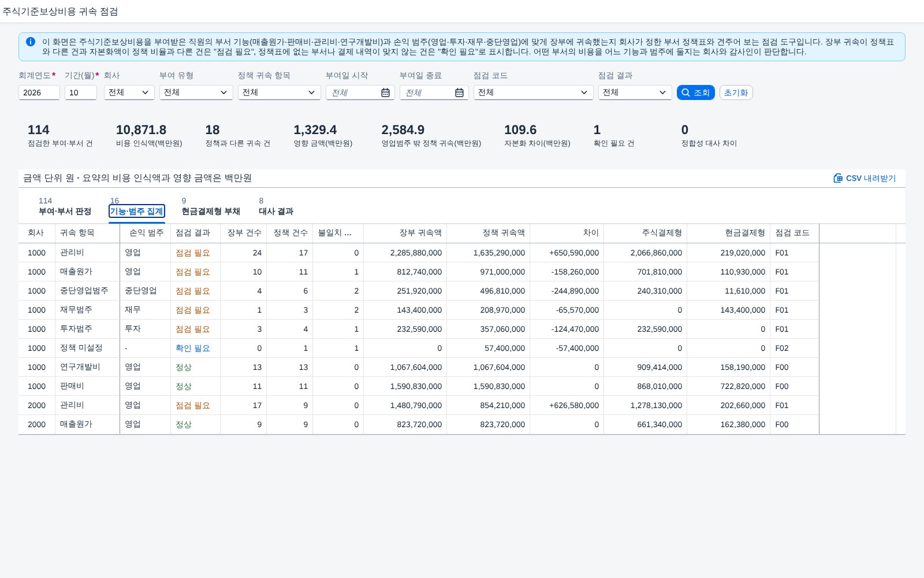Switch to the 대사 결과 tab
The height and width of the screenshot is (578, 924).
pos(276,211)
